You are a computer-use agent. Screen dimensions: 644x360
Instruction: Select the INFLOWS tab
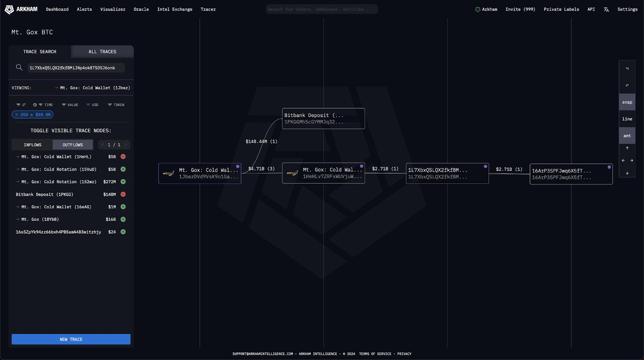point(32,145)
